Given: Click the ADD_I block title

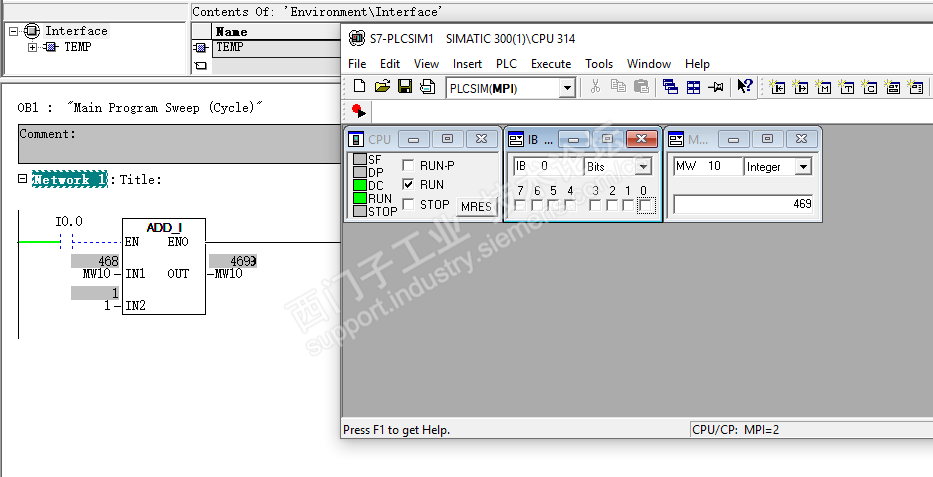Looking at the screenshot, I should pyautogui.click(x=164, y=227).
